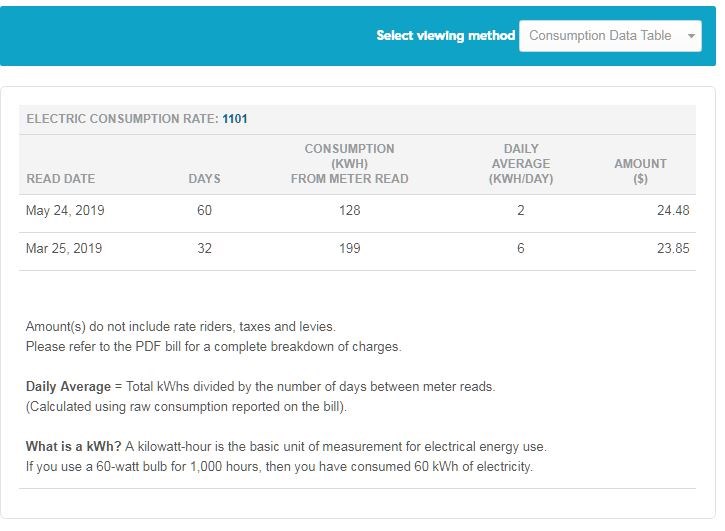
Task: Click the 32 days cell
Action: pos(204,249)
